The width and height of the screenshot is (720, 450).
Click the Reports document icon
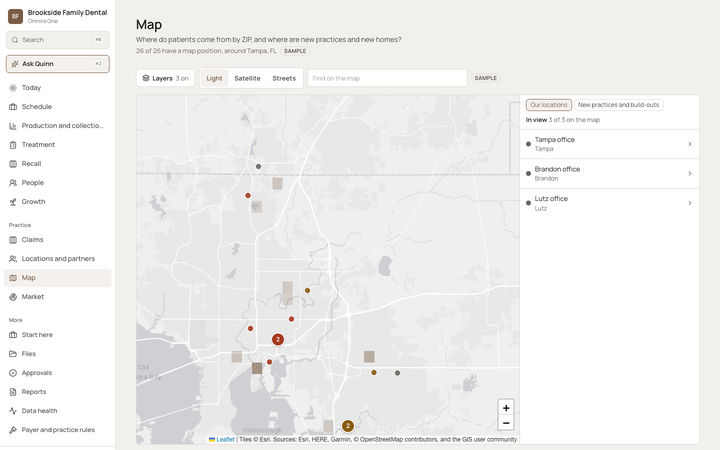[x=13, y=392]
